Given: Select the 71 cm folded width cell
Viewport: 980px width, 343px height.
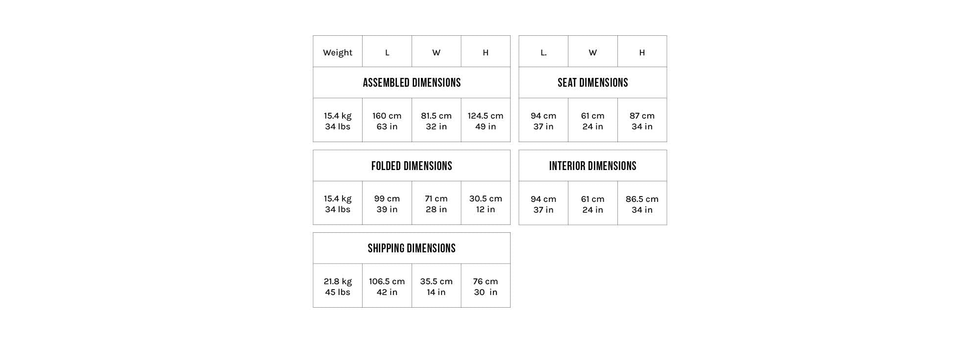Looking at the screenshot, I should [x=436, y=203].
